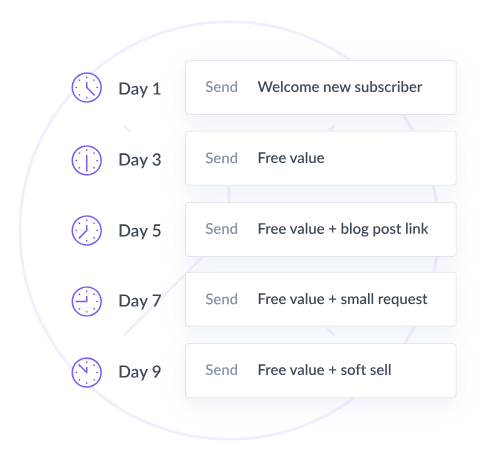Click Send in the Day 3 Free value row
The image size is (492, 464).
point(222,158)
